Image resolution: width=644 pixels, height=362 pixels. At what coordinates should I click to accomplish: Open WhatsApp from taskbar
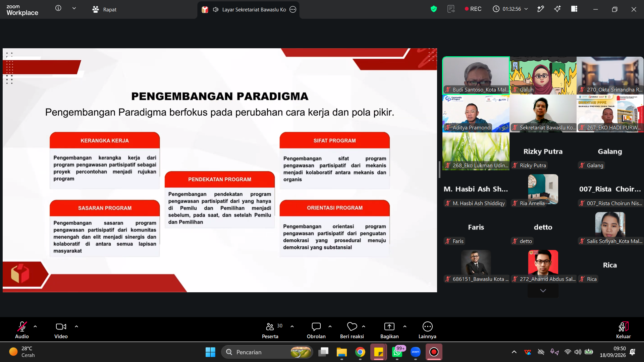397,352
